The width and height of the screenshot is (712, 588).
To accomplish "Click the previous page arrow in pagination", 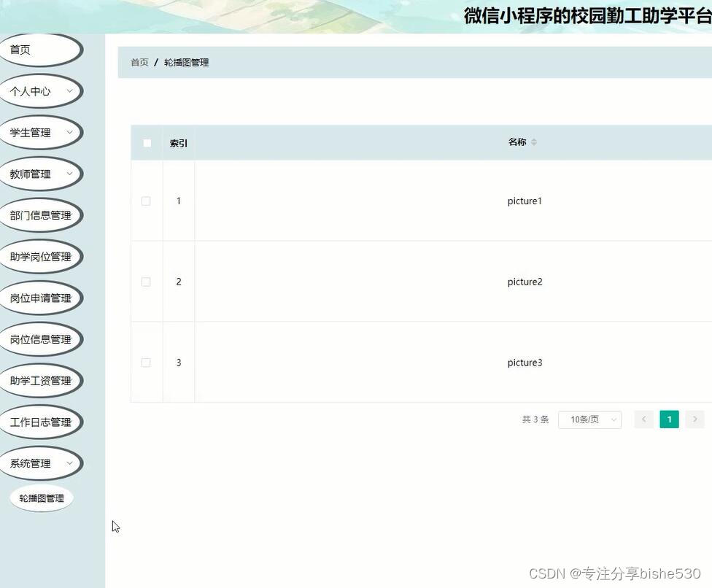I will click(643, 419).
